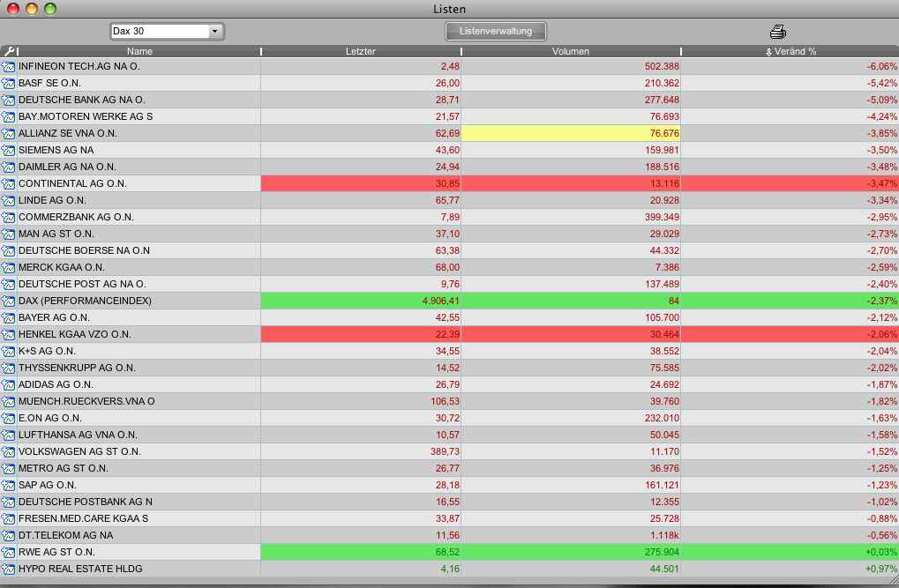Screen dimensions: 899x588
Task: Open chart icon for LUFTHANSA AG VNA
Action: (x=9, y=435)
